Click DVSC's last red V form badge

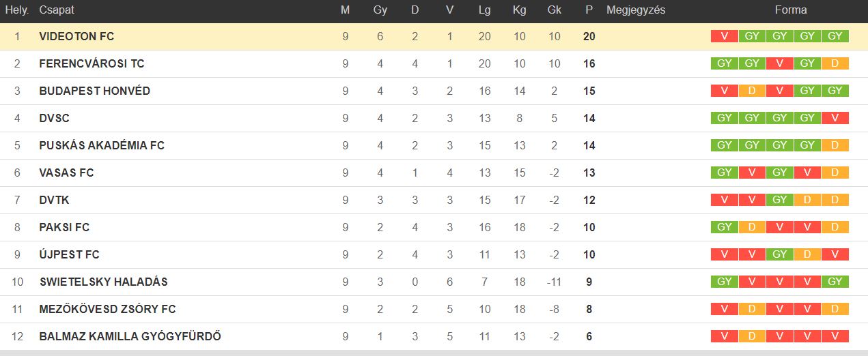[x=835, y=118]
